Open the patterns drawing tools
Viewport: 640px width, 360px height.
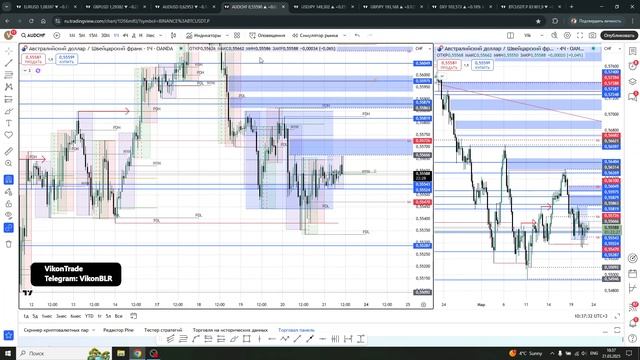(9, 87)
